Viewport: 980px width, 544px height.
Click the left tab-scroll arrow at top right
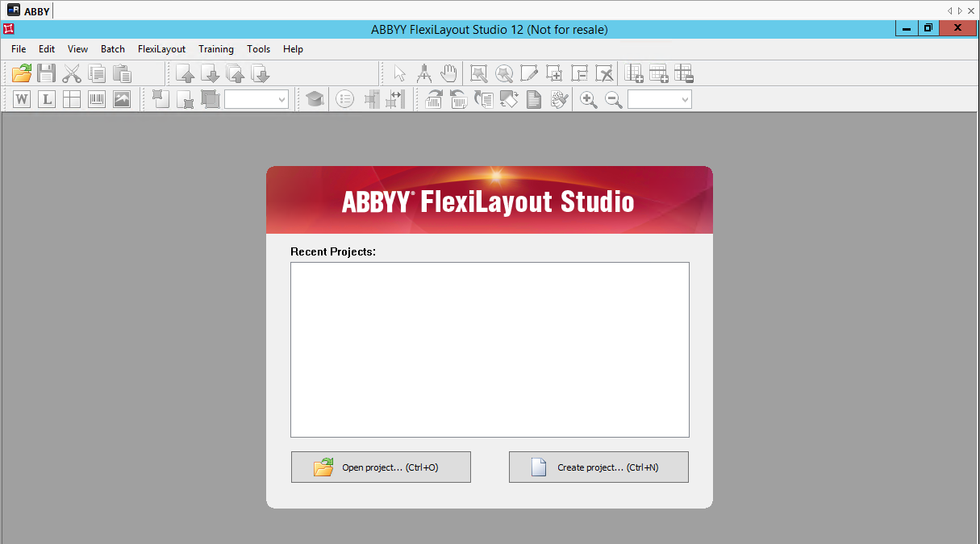tap(949, 10)
